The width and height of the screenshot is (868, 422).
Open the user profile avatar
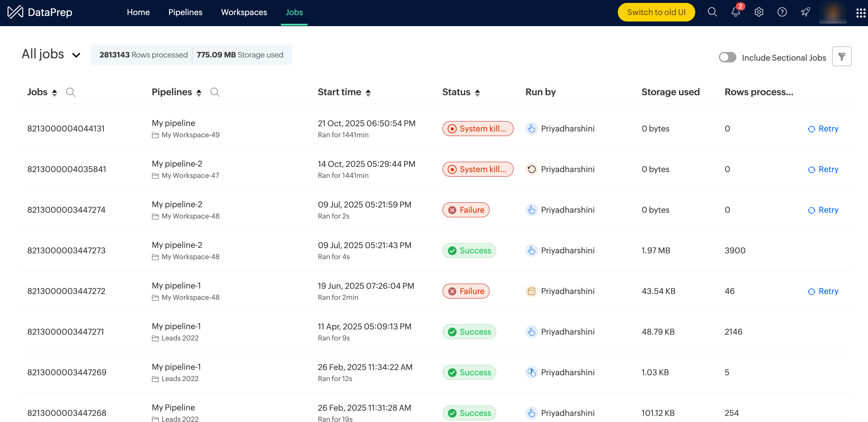[x=833, y=12]
